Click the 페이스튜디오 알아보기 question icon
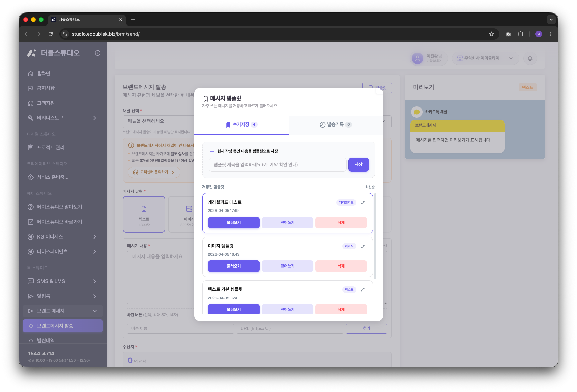577x392 pixels. point(31,207)
